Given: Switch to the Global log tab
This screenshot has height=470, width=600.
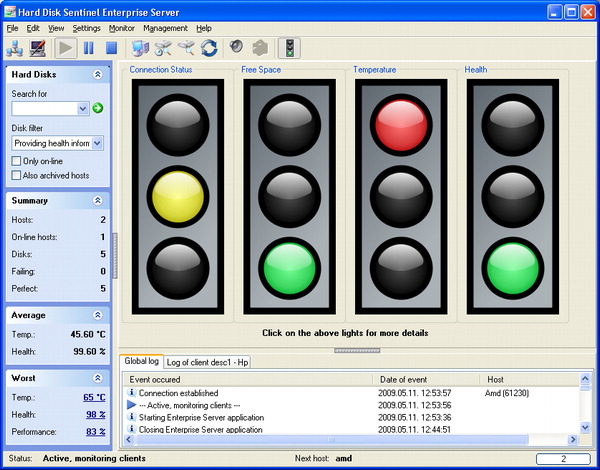Looking at the screenshot, I should point(142,361).
